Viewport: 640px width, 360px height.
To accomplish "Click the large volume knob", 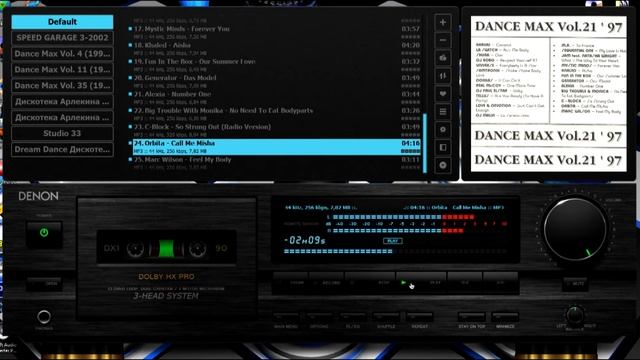I will [x=575, y=229].
